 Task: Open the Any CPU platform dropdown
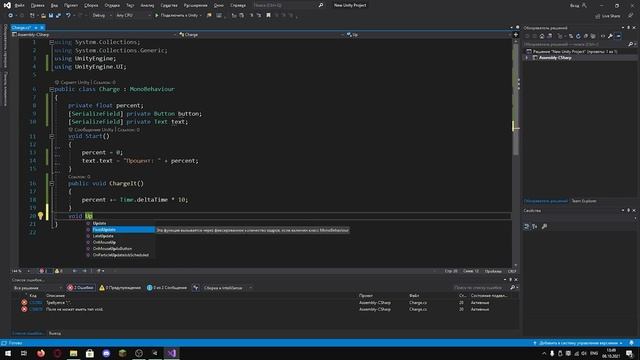coord(133,16)
